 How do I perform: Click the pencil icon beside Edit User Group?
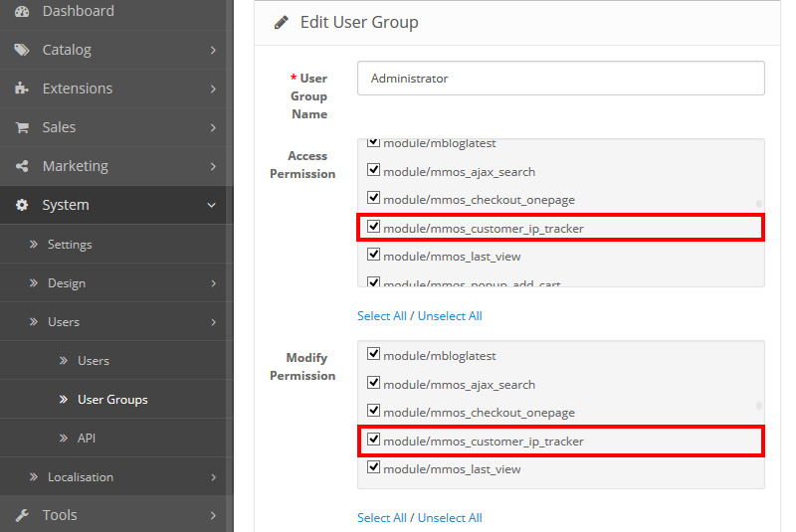click(282, 22)
